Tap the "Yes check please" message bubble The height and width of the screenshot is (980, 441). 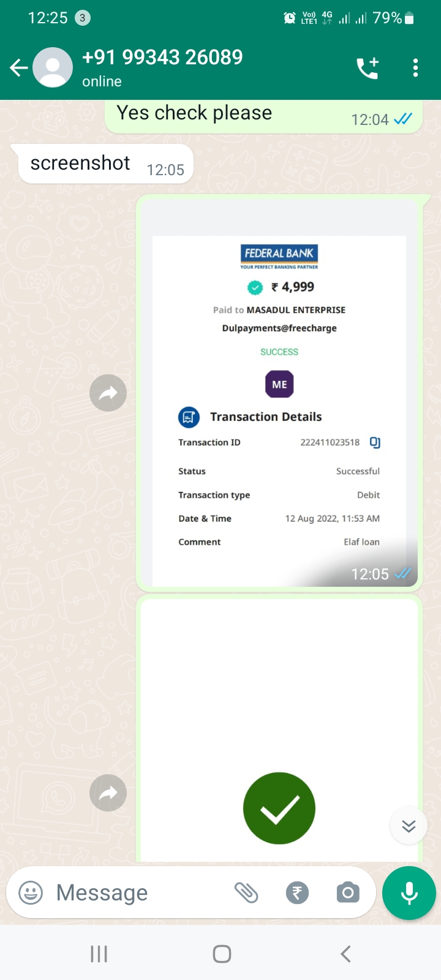pyautogui.click(x=263, y=115)
